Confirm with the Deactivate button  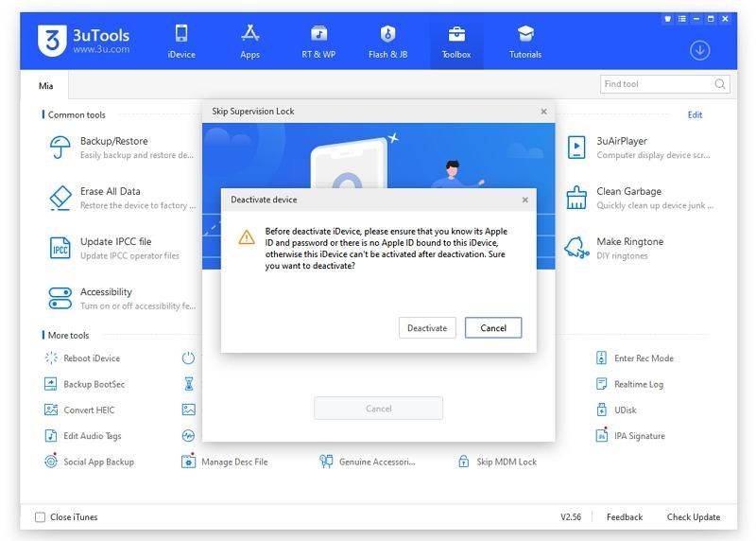[427, 328]
